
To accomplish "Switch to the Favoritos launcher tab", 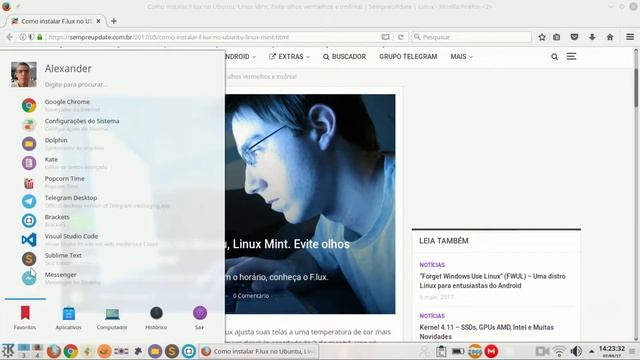I will click(x=25, y=317).
